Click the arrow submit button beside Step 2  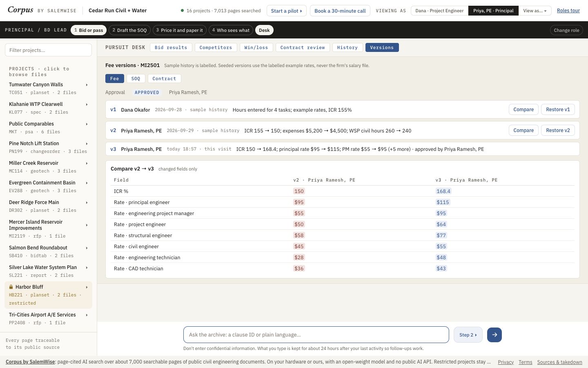click(x=494, y=335)
